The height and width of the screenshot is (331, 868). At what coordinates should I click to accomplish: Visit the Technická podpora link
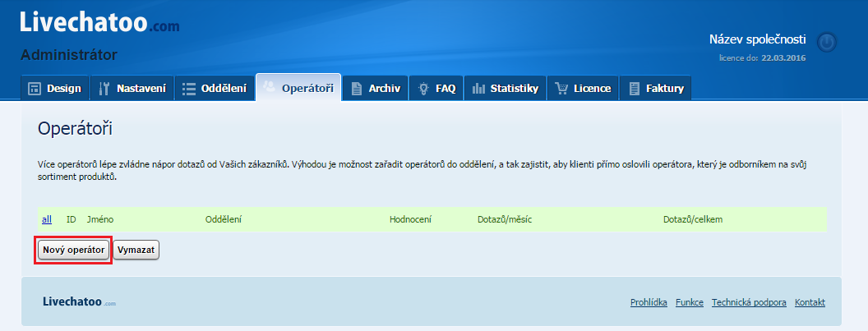[749, 302]
